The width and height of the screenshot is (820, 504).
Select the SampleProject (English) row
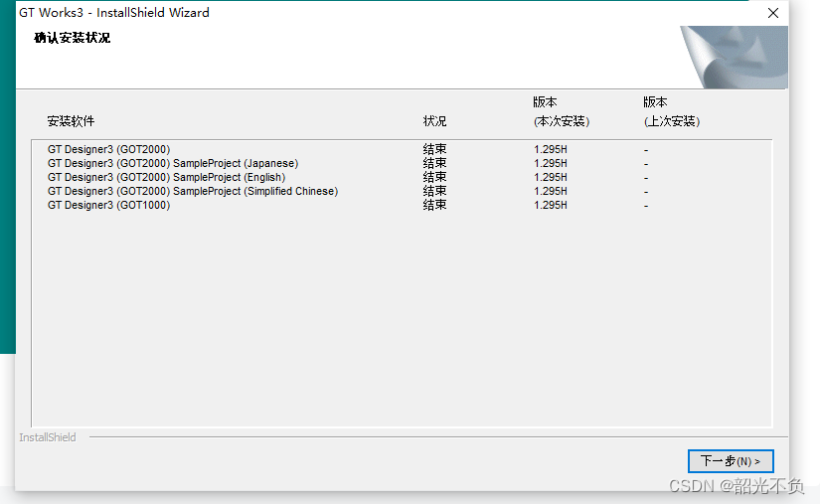[x=402, y=177]
